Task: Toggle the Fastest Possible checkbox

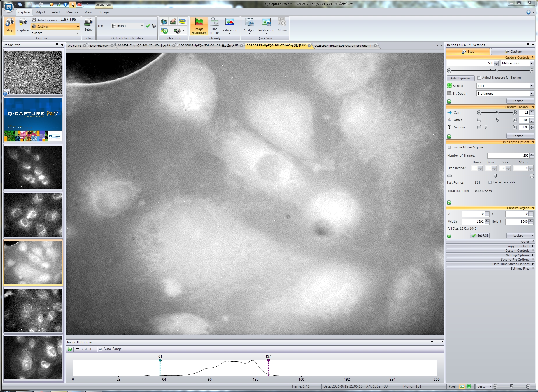Action: [490, 183]
